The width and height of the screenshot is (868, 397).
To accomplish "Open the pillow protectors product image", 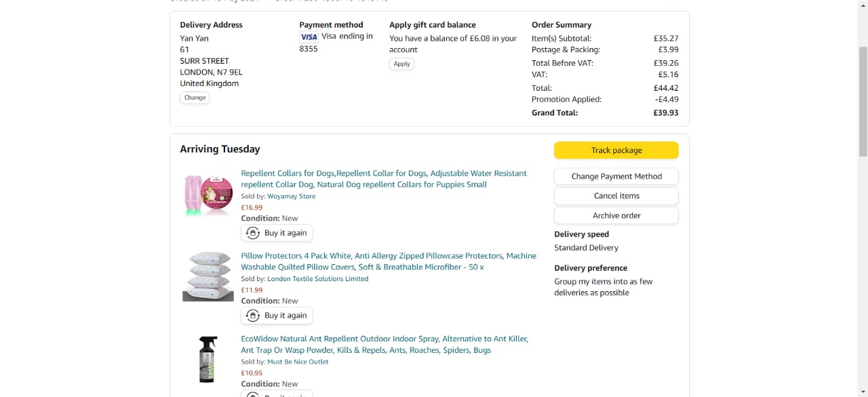I will coord(208,276).
